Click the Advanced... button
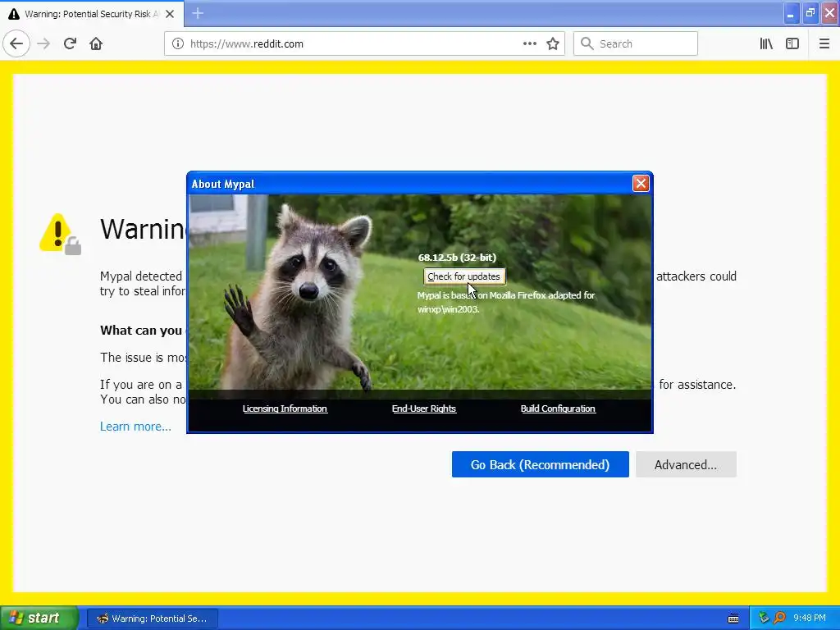The image size is (840, 630). [x=686, y=464]
